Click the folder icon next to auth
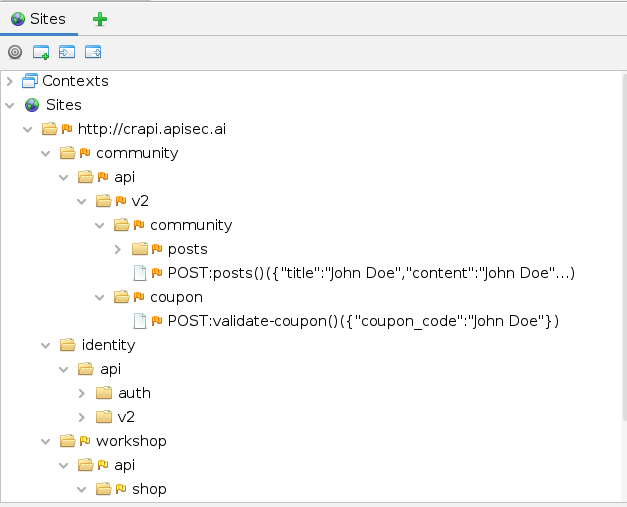The width and height of the screenshot is (627, 507). click(104, 393)
